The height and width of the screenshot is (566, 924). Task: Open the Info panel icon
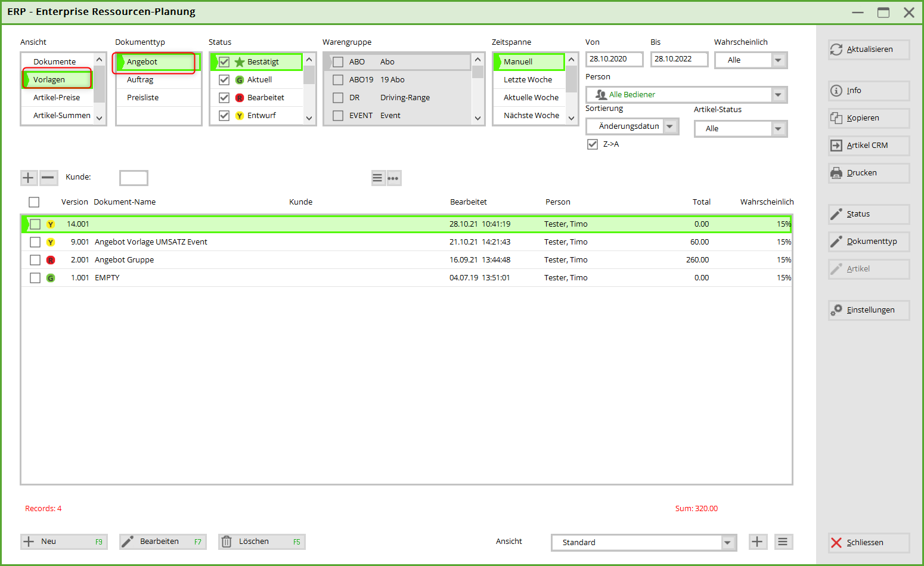click(x=836, y=91)
